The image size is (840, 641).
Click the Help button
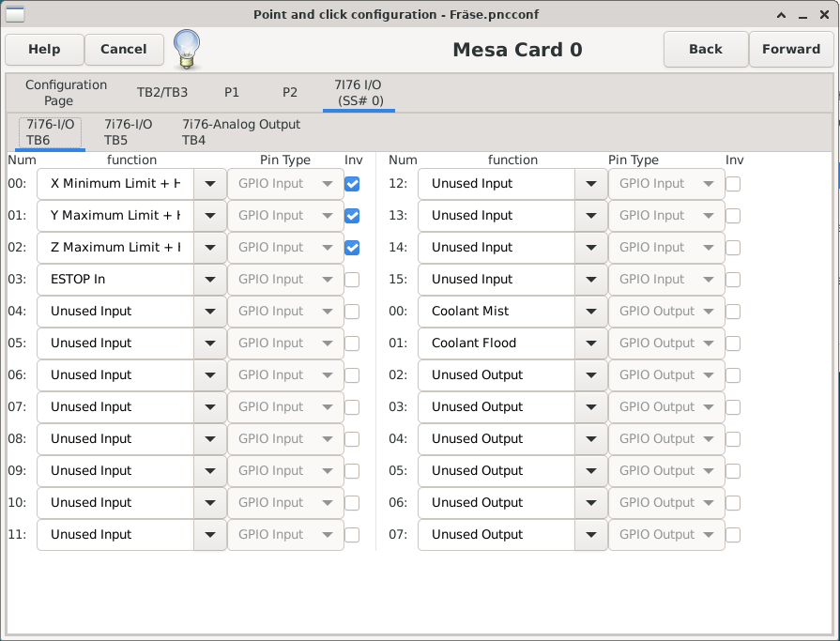click(44, 49)
